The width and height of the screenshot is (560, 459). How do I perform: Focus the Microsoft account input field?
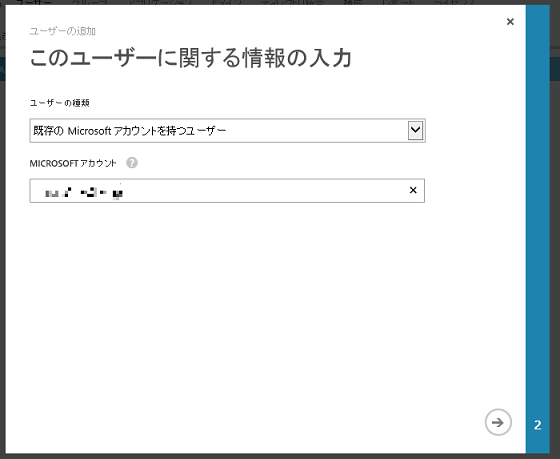227,191
